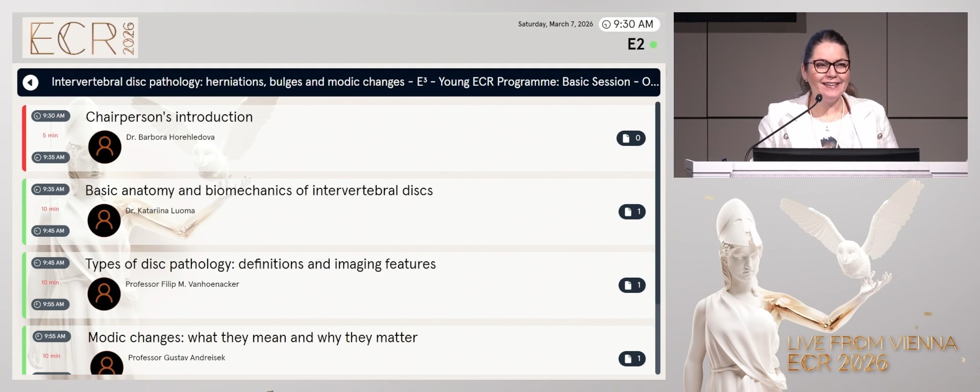
Task: Open documents badge for Basic anatomy talk
Action: pos(632,212)
